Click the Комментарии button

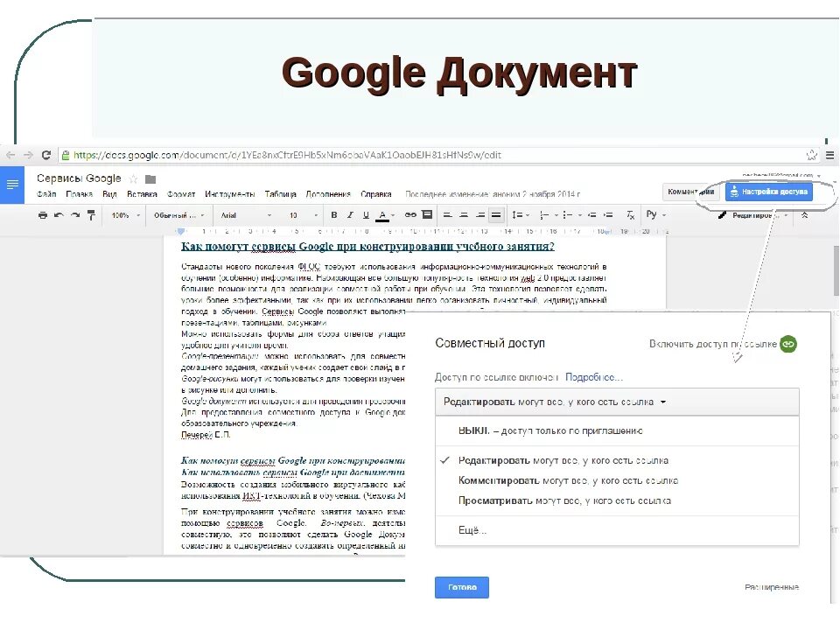click(691, 192)
